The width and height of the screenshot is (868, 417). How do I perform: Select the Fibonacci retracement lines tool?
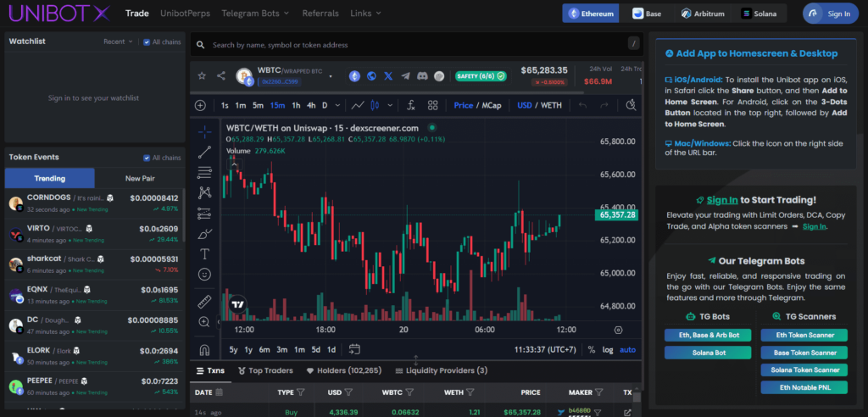coord(205,173)
